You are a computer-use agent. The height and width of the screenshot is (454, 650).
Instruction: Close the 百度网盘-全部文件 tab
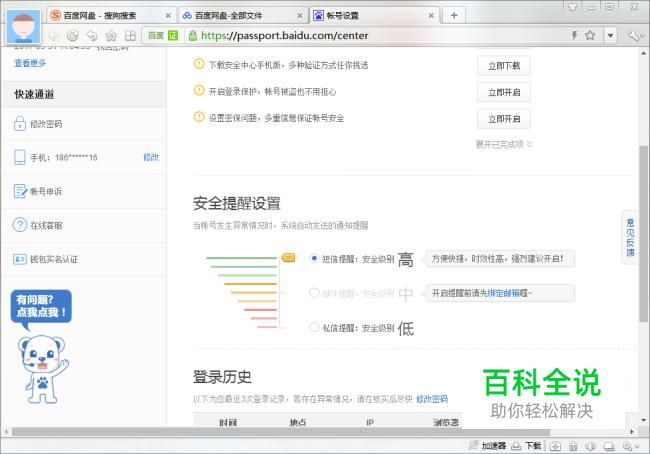[300, 16]
